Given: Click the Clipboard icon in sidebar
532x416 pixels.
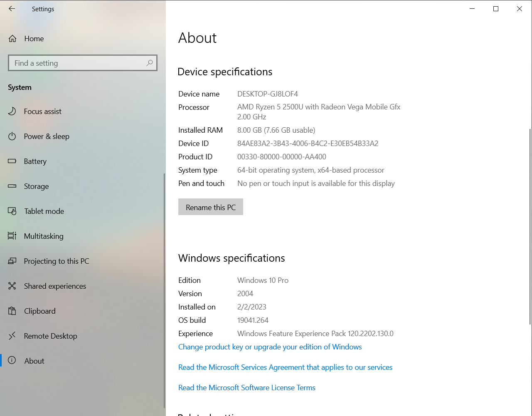Looking at the screenshot, I should point(12,311).
